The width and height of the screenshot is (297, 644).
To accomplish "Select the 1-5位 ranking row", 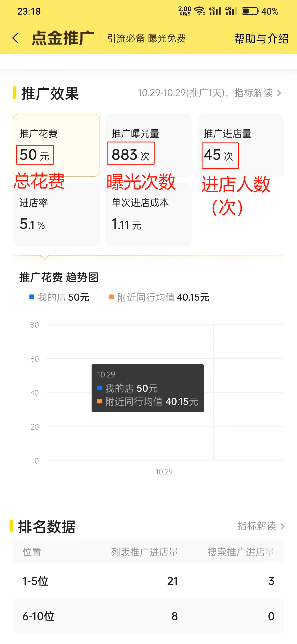I will pyautogui.click(x=148, y=581).
